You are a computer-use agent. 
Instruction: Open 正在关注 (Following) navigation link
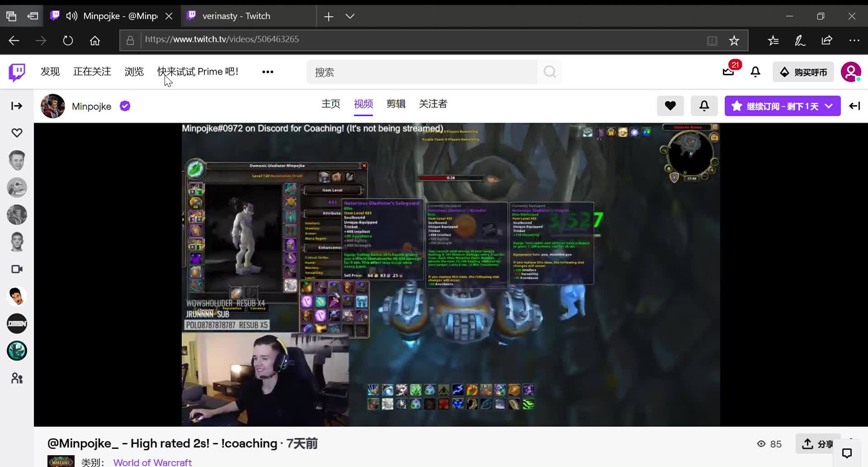92,71
